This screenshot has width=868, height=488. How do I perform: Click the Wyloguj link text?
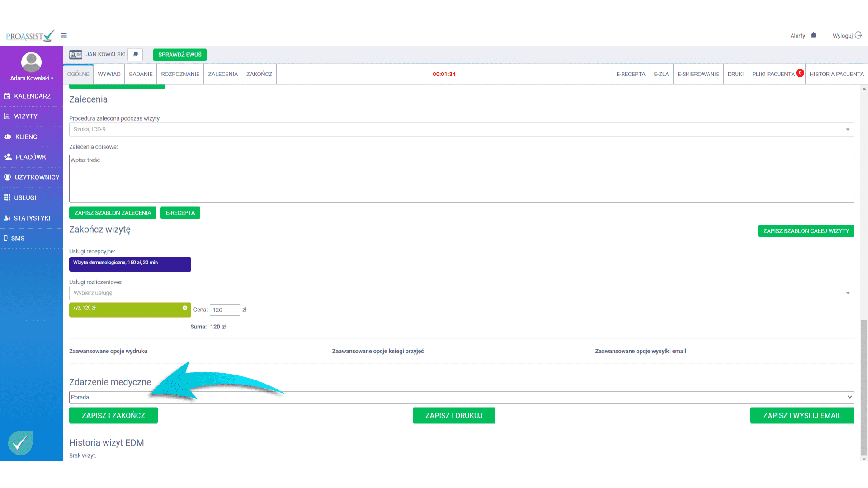click(x=842, y=36)
